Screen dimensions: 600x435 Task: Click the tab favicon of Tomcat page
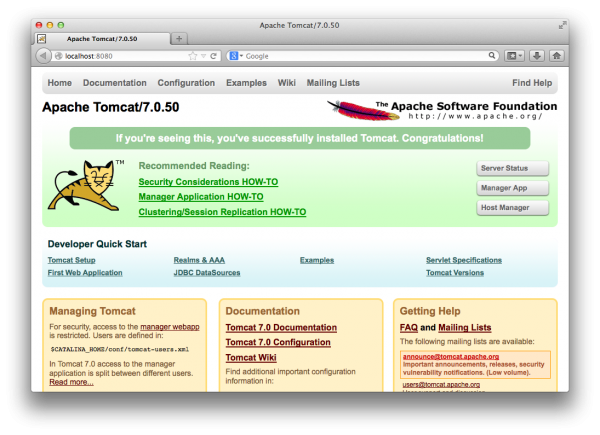pos(42,39)
